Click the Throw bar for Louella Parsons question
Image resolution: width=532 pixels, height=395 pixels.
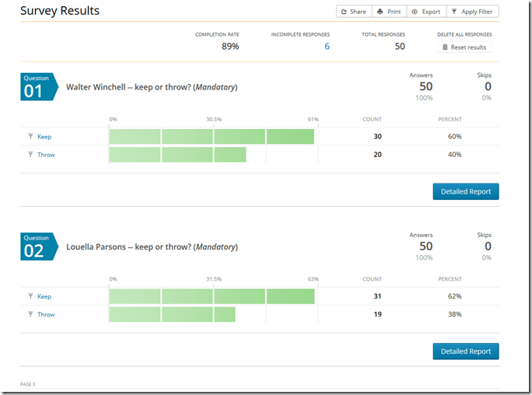pyautogui.click(x=172, y=315)
